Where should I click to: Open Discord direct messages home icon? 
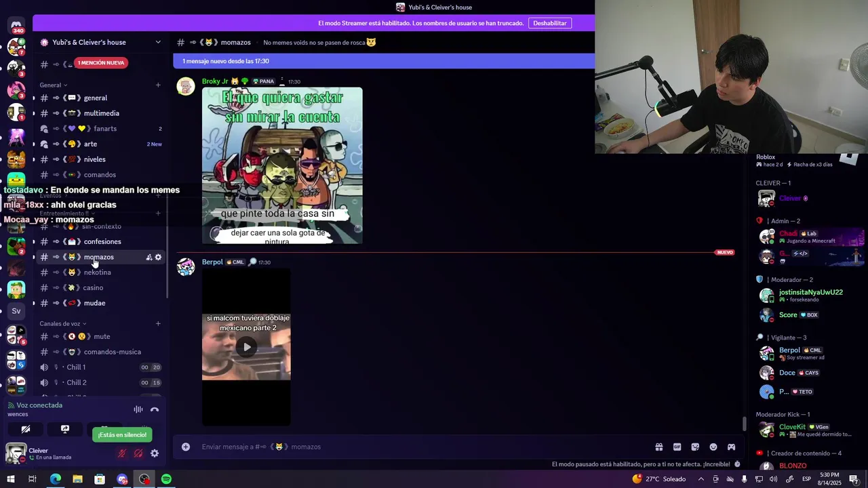coord(16,25)
